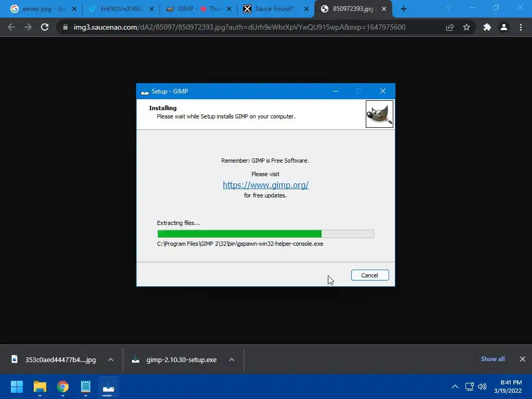Open a new browser tab
The image size is (532, 399).
click(x=403, y=9)
